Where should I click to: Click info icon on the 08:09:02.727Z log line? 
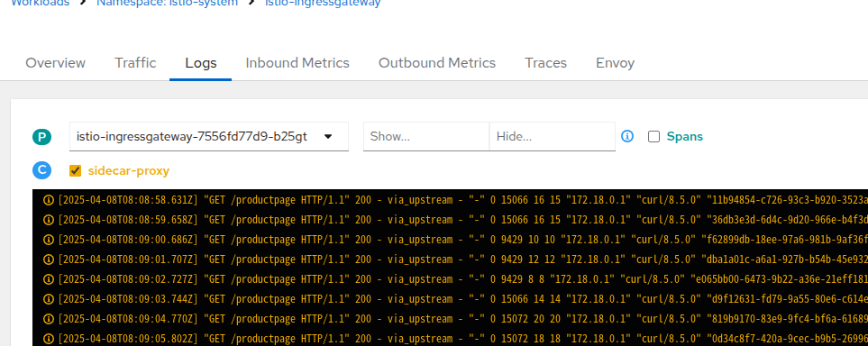point(49,279)
